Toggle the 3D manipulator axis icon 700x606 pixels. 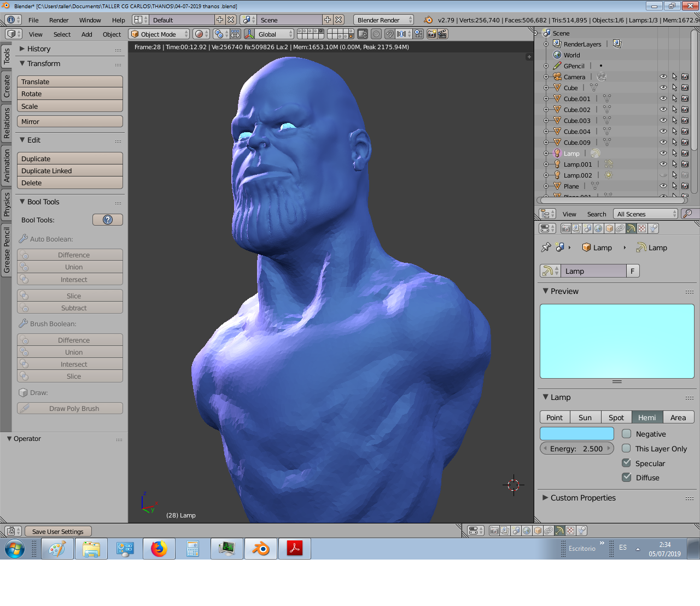[x=249, y=34]
